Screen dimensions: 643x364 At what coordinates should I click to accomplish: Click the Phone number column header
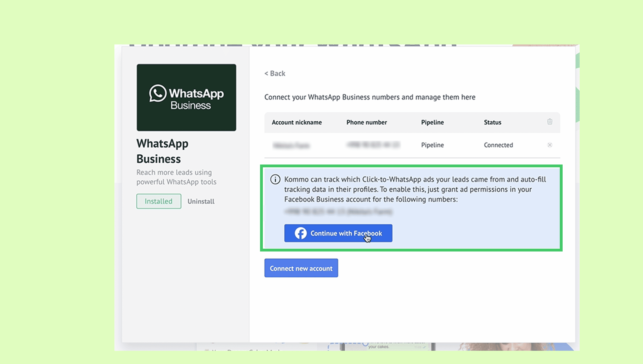point(366,122)
